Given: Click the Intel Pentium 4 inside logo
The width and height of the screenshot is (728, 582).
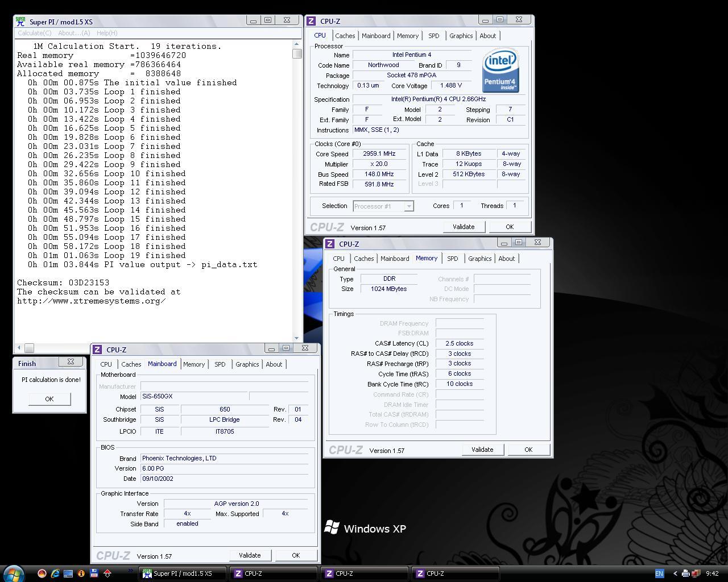Looking at the screenshot, I should pos(500,71).
